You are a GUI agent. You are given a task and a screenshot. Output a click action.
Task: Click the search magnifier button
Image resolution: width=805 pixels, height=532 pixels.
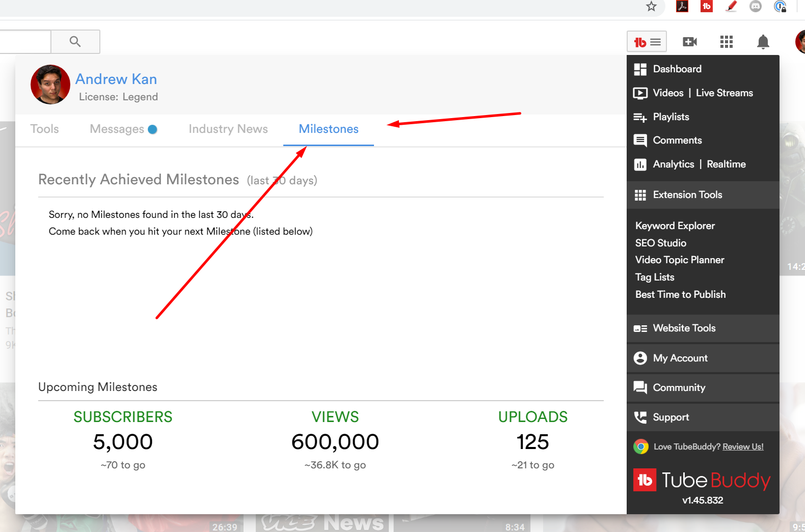pyautogui.click(x=75, y=42)
